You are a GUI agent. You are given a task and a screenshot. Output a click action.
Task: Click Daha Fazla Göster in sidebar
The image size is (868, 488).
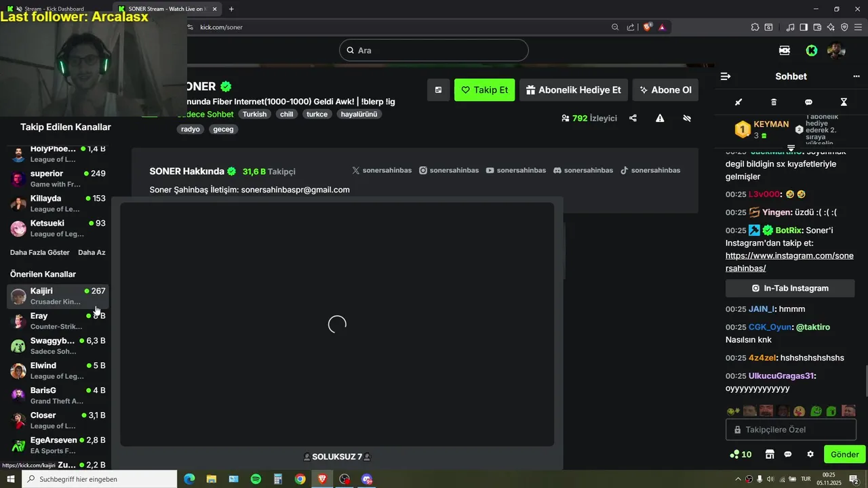coord(40,252)
